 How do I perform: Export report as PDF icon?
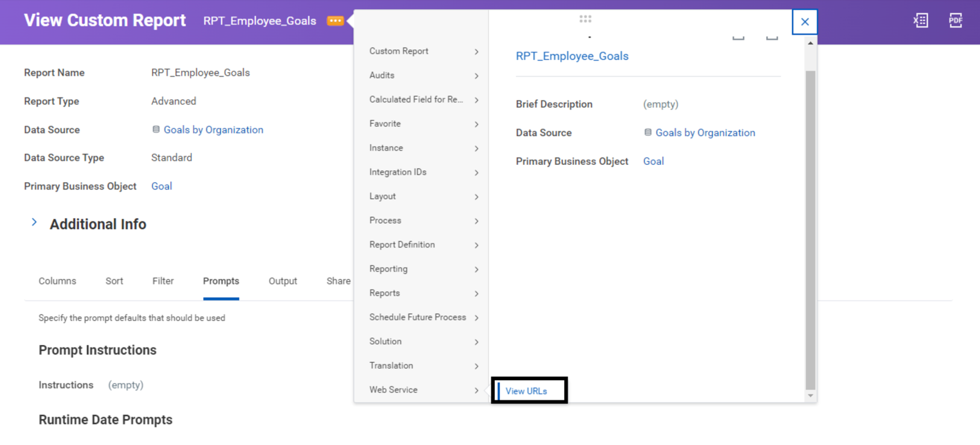[956, 21]
